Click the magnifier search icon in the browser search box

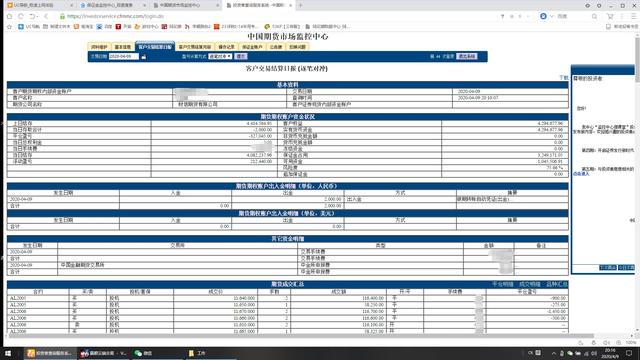pyautogui.click(x=594, y=16)
